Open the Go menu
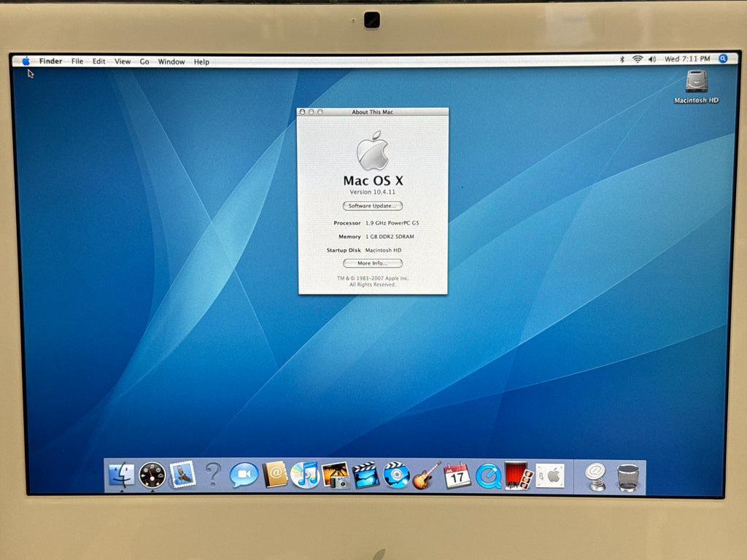Viewport: 747px width, 560px height. pos(144,61)
